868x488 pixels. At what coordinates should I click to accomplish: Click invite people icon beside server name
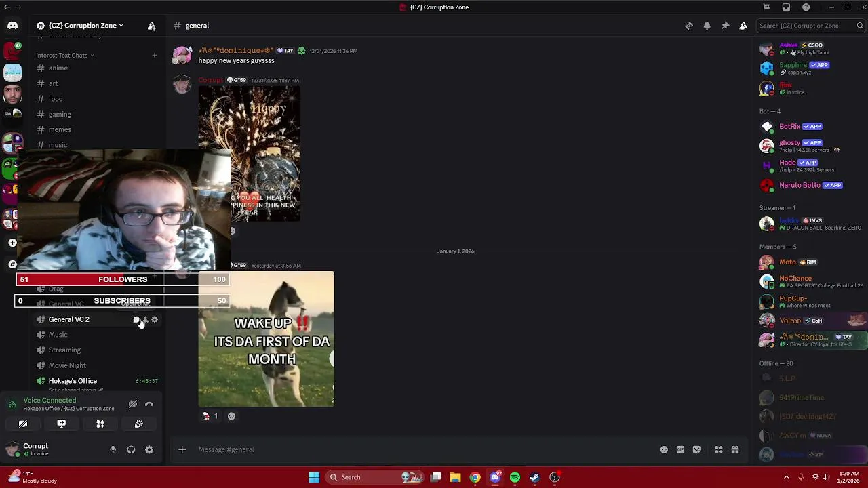pyautogui.click(x=151, y=26)
